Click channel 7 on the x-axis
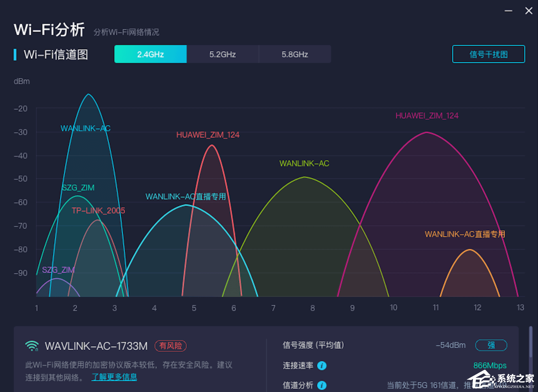The image size is (538, 392). [x=273, y=308]
